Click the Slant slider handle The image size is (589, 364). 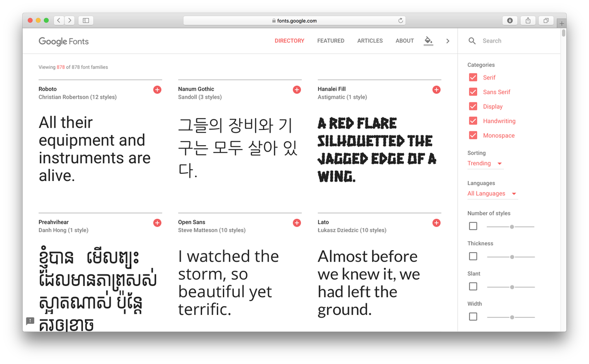coord(512,287)
